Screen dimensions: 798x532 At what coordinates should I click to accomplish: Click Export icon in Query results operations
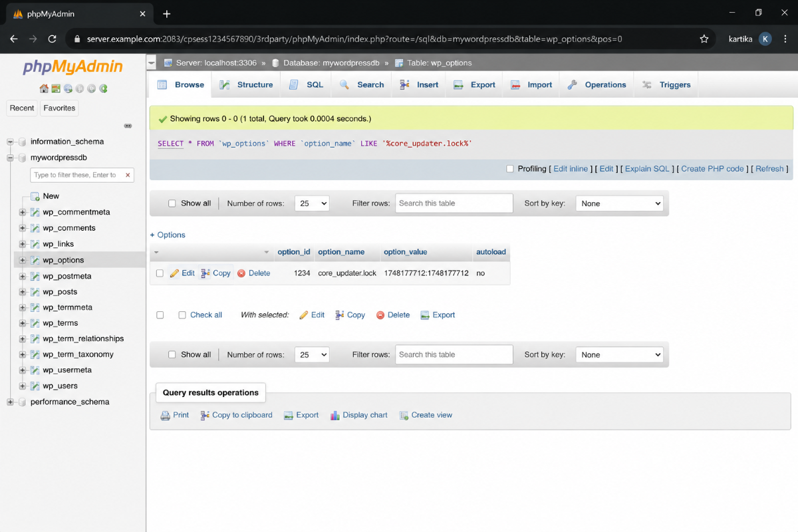(x=289, y=416)
